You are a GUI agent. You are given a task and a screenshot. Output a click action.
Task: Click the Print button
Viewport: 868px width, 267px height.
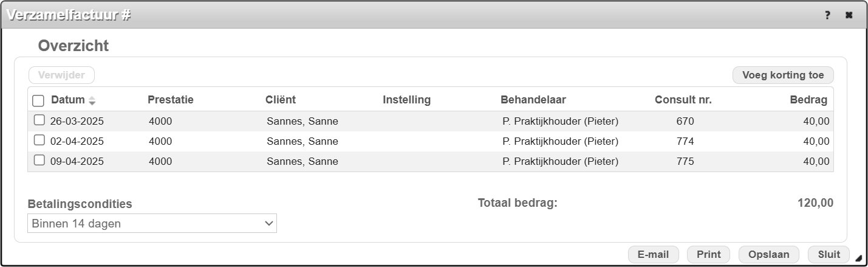708,255
